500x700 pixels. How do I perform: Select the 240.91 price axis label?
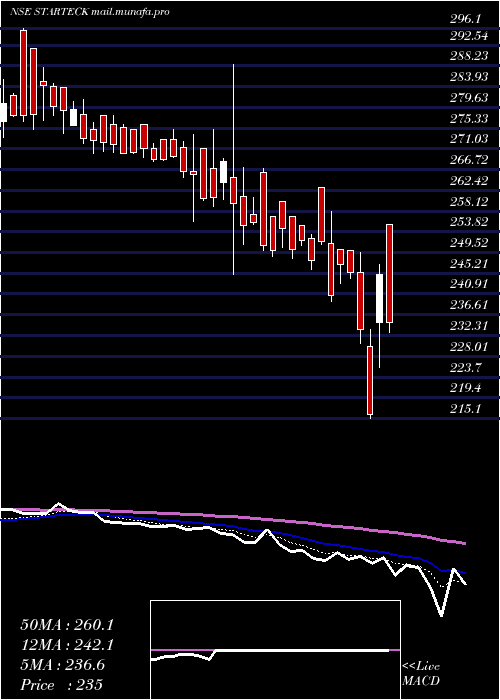click(x=469, y=284)
